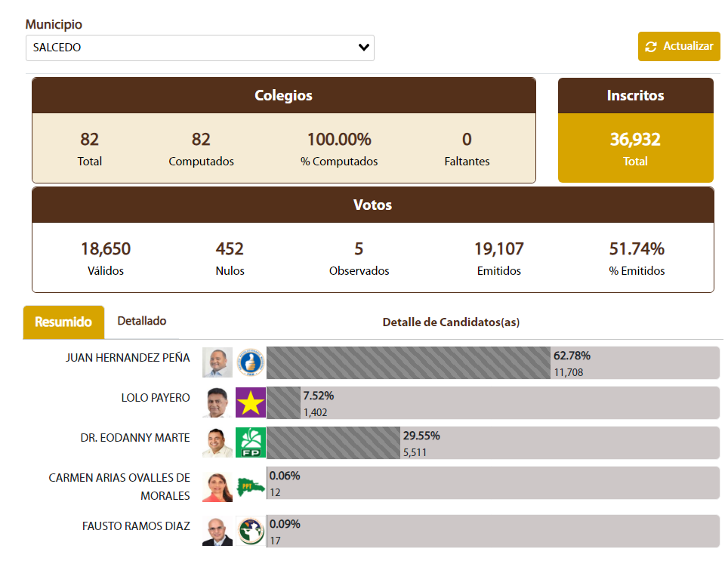The width and height of the screenshot is (728, 561).
Task: Click Carmen Arias Ovalles' candidate photo
Action: 217,488
